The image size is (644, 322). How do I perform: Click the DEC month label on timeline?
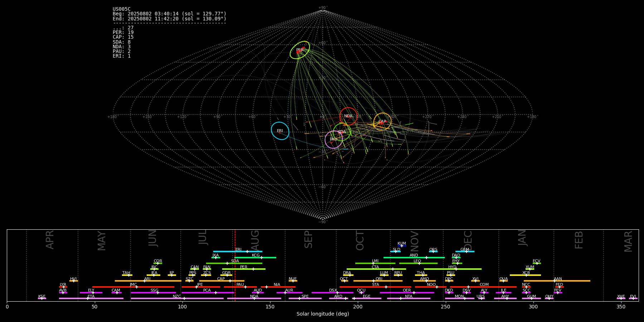click(x=468, y=240)
